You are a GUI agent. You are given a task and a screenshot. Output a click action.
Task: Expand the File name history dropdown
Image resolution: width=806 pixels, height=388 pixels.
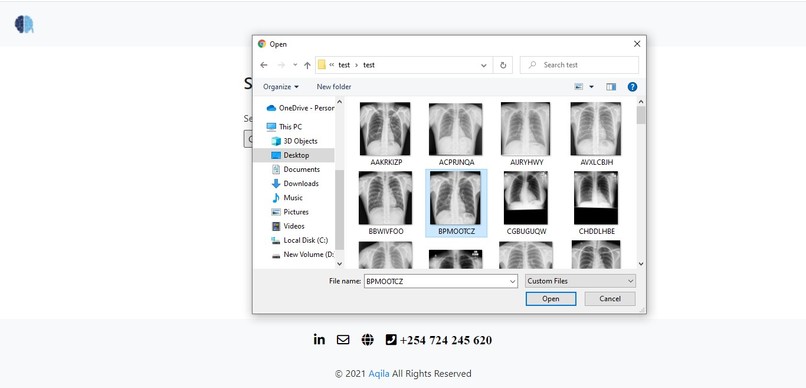click(512, 281)
